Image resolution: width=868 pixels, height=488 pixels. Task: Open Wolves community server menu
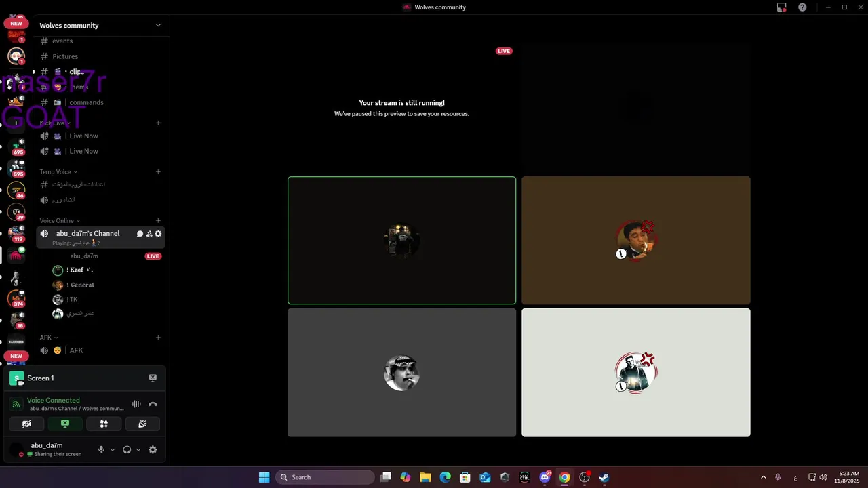point(101,26)
